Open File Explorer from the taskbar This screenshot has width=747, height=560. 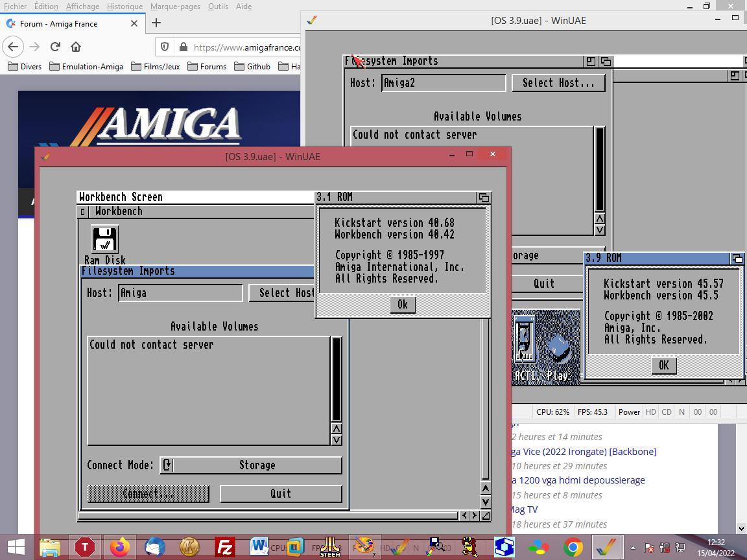[50, 547]
